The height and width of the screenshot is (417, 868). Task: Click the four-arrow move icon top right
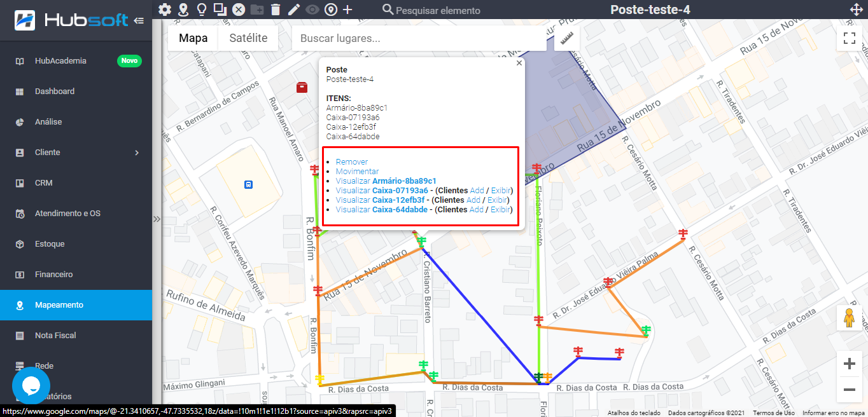click(857, 10)
